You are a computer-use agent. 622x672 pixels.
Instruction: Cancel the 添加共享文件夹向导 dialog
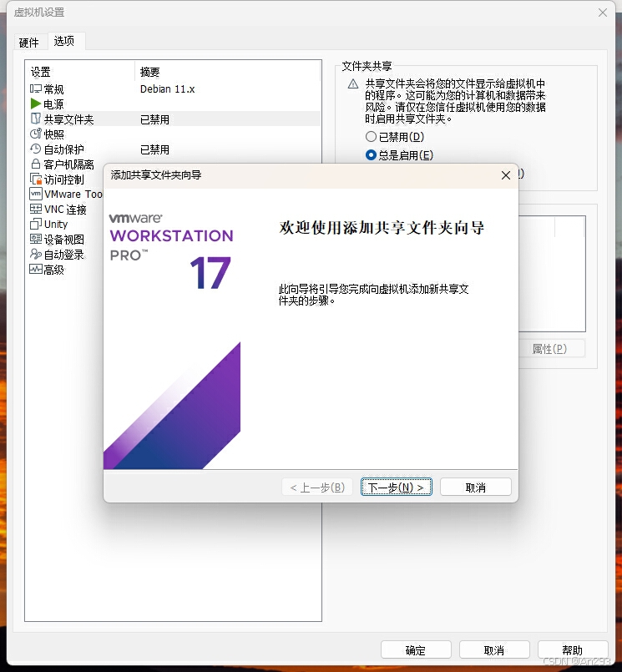click(x=475, y=488)
